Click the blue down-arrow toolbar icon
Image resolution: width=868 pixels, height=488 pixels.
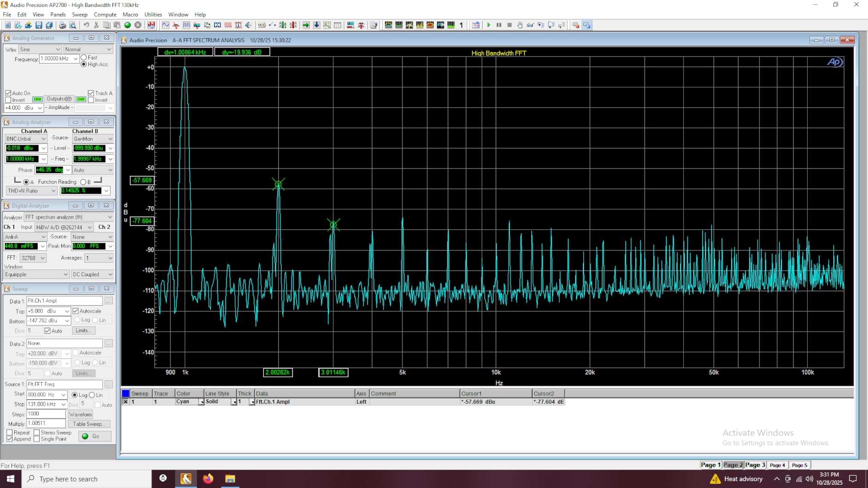point(316,25)
